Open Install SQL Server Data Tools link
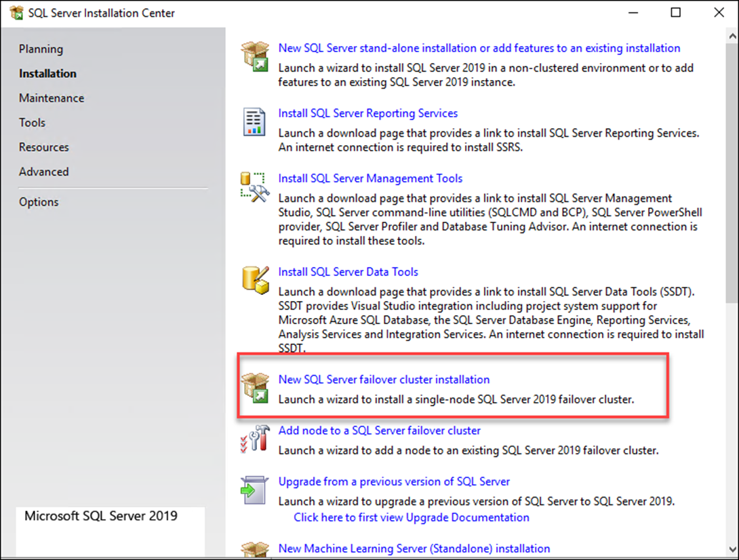 [348, 271]
